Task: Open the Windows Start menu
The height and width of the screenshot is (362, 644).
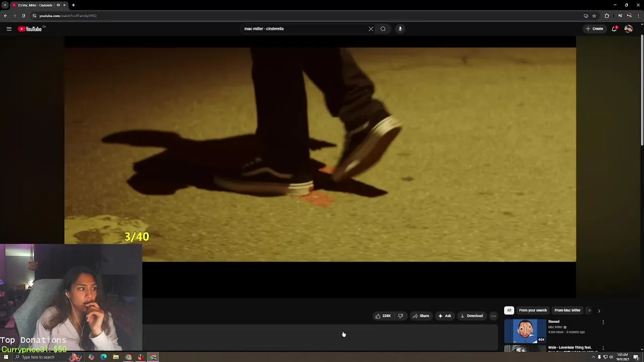Action: coord(6,357)
